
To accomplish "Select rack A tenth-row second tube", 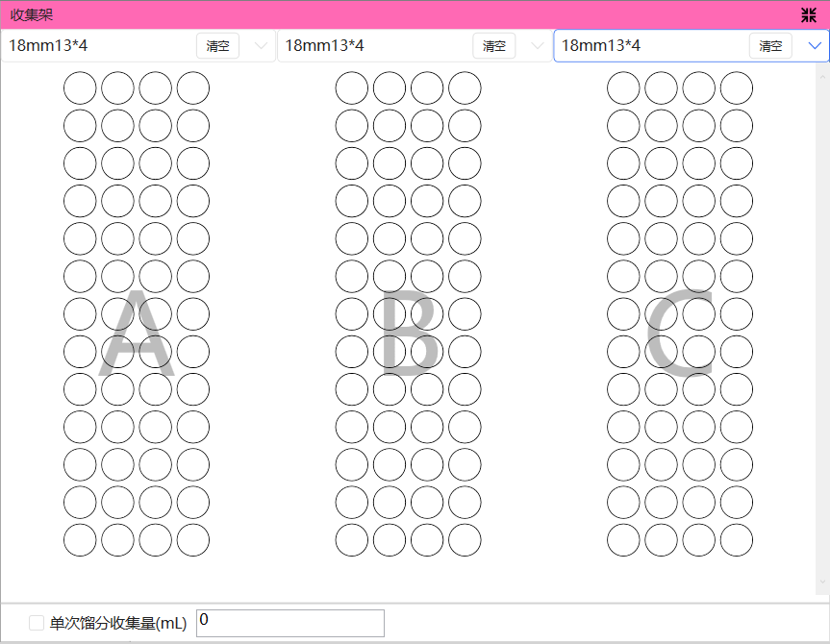I will [117, 427].
